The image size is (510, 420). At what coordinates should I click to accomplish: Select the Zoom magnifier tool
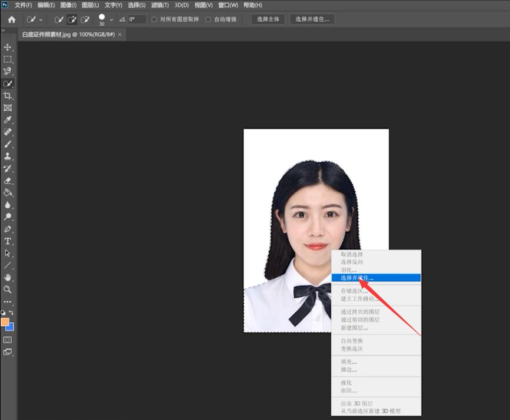point(8,289)
